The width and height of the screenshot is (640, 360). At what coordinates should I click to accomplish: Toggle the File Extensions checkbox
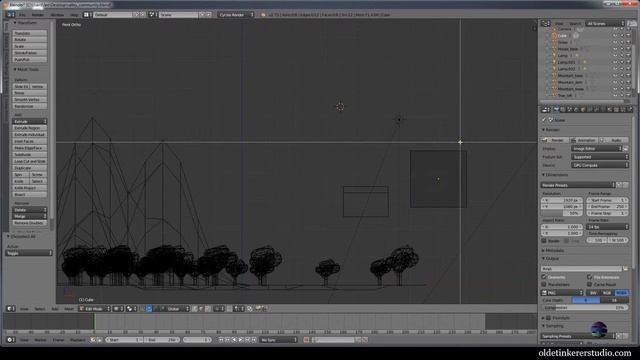589,277
